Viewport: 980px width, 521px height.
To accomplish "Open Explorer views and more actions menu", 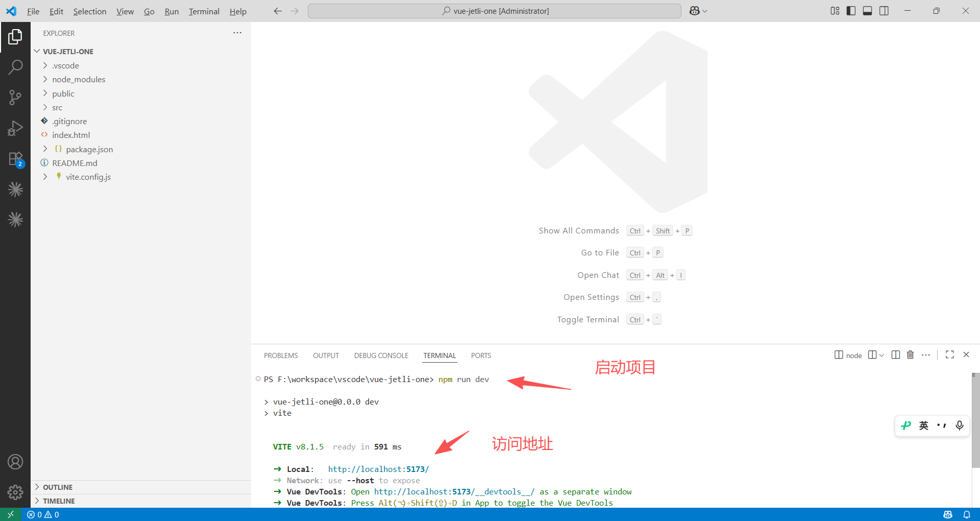I will tap(237, 33).
